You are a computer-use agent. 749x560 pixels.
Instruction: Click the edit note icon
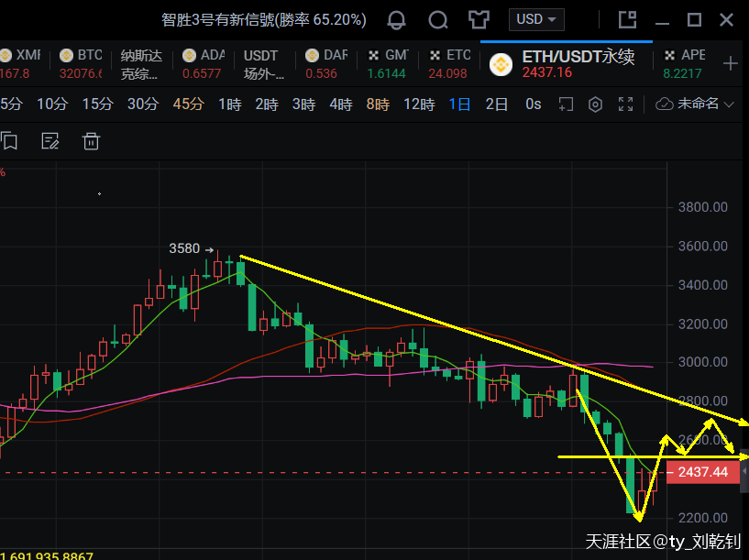click(x=50, y=140)
